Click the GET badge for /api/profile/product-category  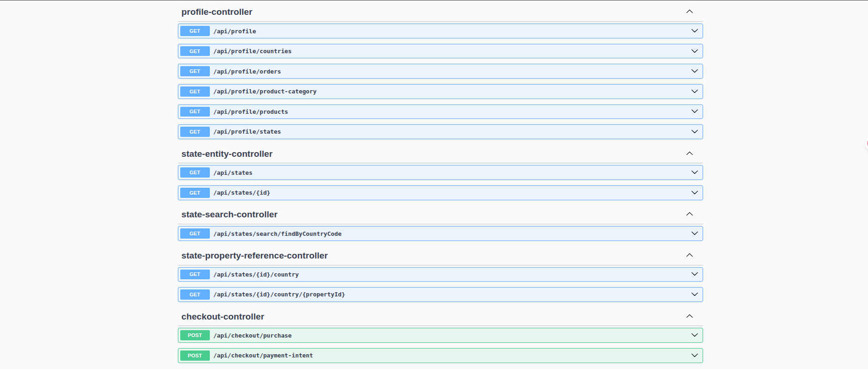click(195, 92)
